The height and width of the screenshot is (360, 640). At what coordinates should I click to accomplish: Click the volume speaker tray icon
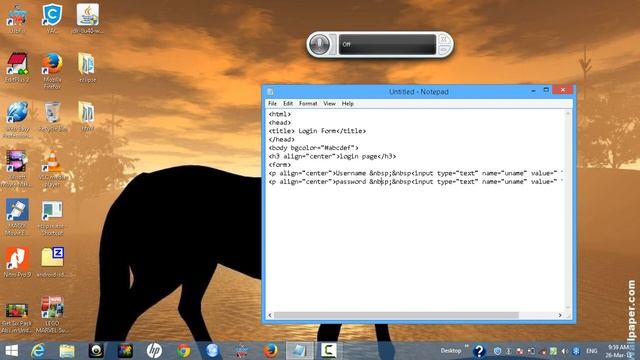tap(564, 351)
